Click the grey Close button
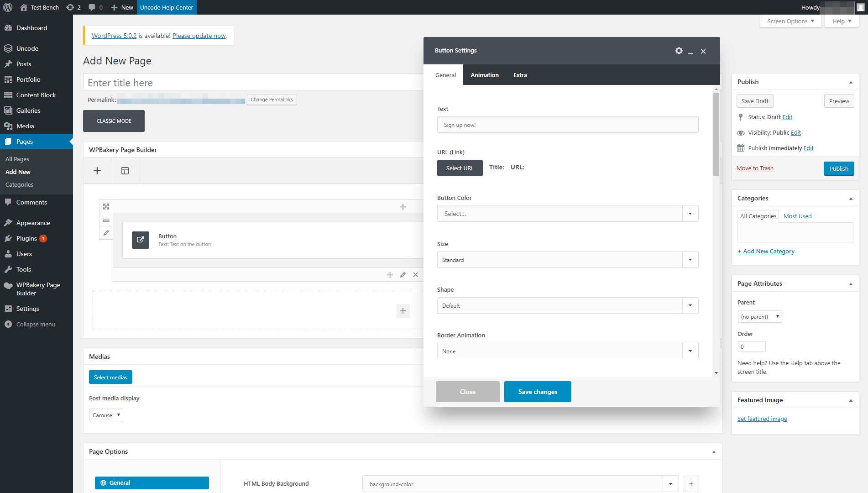The image size is (868, 493). pos(468,392)
